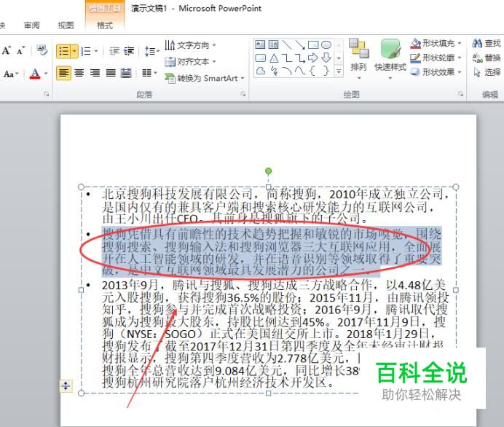The width and height of the screenshot is (504, 427).
Task: Toggle distributed text alignment
Action: point(126,73)
